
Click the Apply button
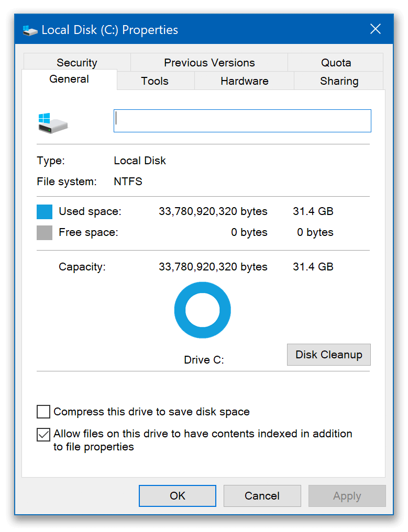tap(347, 496)
